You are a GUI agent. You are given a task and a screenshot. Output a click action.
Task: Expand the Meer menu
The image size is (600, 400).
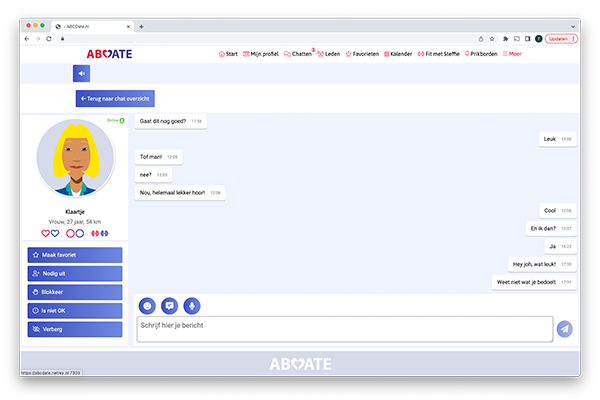512,54
